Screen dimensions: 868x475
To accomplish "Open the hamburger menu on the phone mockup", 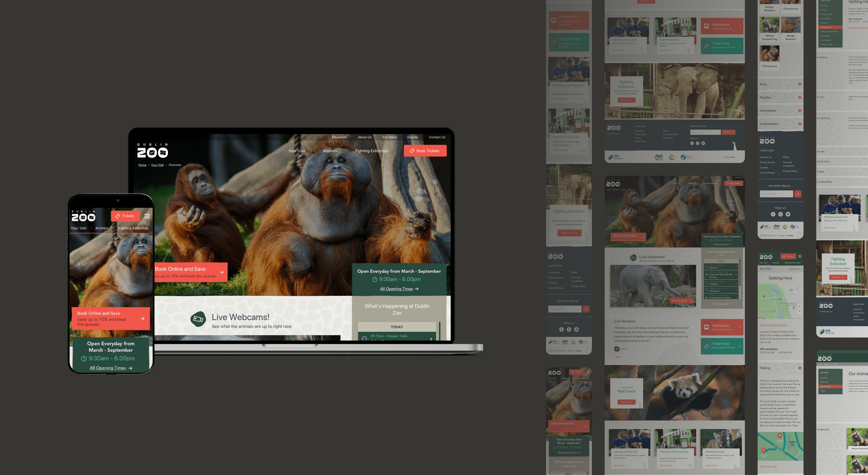I will click(x=147, y=216).
